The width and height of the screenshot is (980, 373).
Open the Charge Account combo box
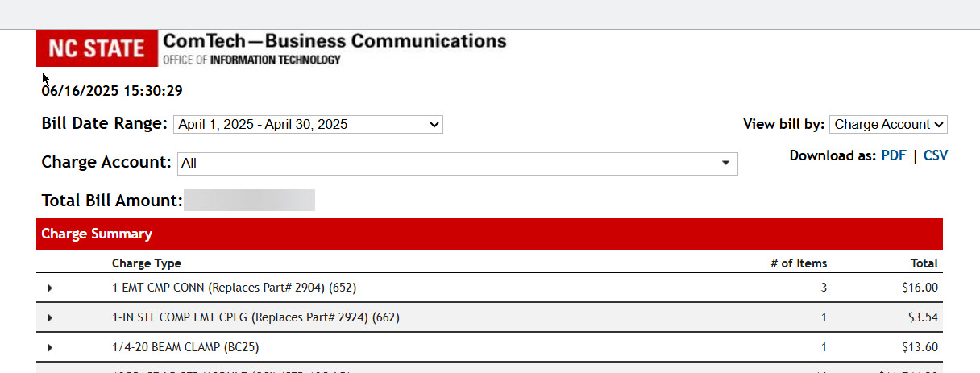point(457,164)
